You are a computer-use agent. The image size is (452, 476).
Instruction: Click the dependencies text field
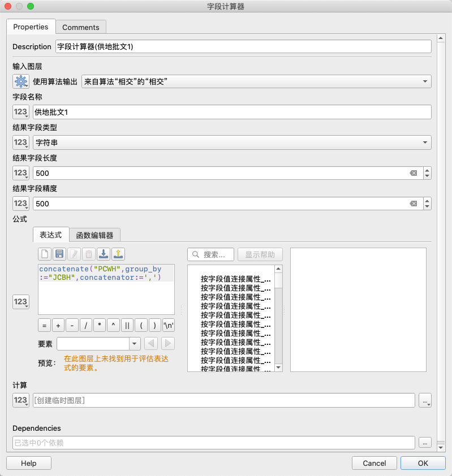tap(214, 443)
